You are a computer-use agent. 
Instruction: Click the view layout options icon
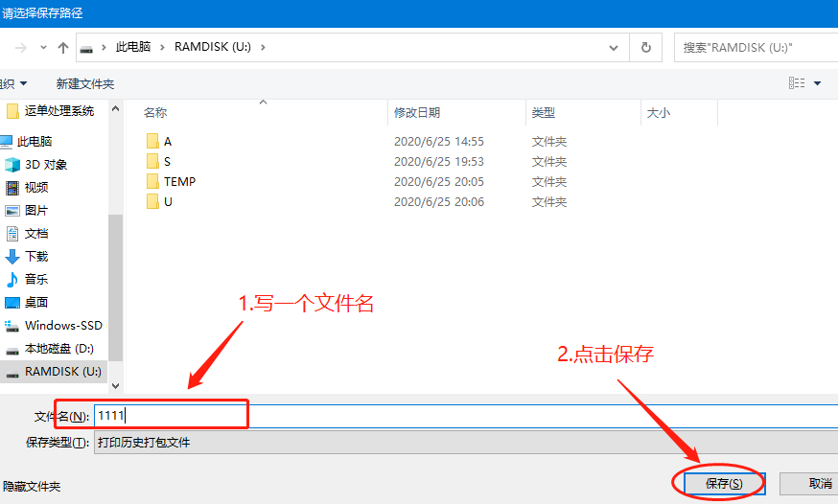[797, 83]
